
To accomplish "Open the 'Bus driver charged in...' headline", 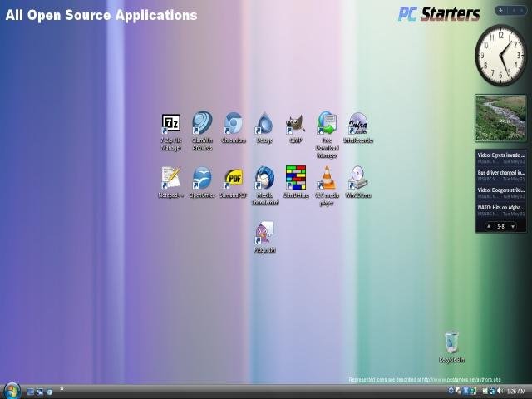I will click(x=501, y=173).
